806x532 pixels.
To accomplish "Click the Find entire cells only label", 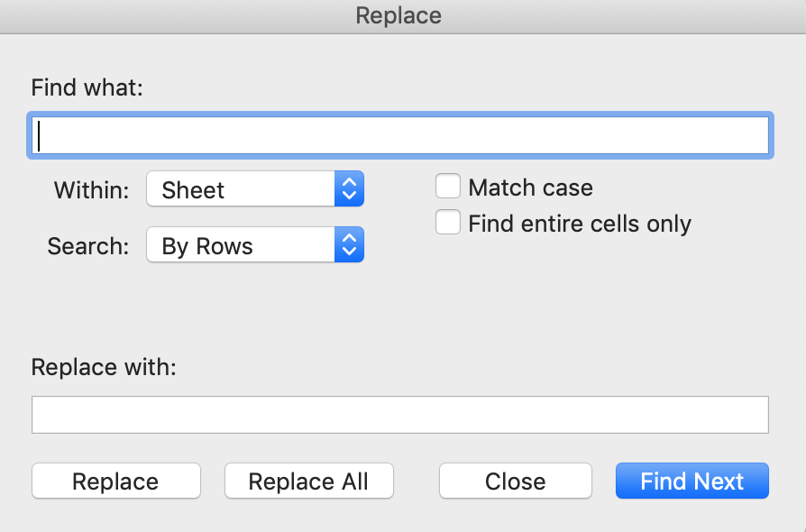I will 580,225.
